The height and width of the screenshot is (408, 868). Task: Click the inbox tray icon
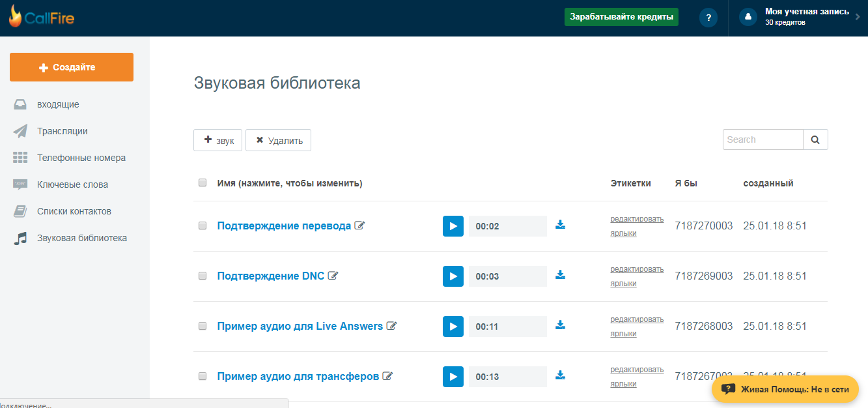tap(20, 104)
